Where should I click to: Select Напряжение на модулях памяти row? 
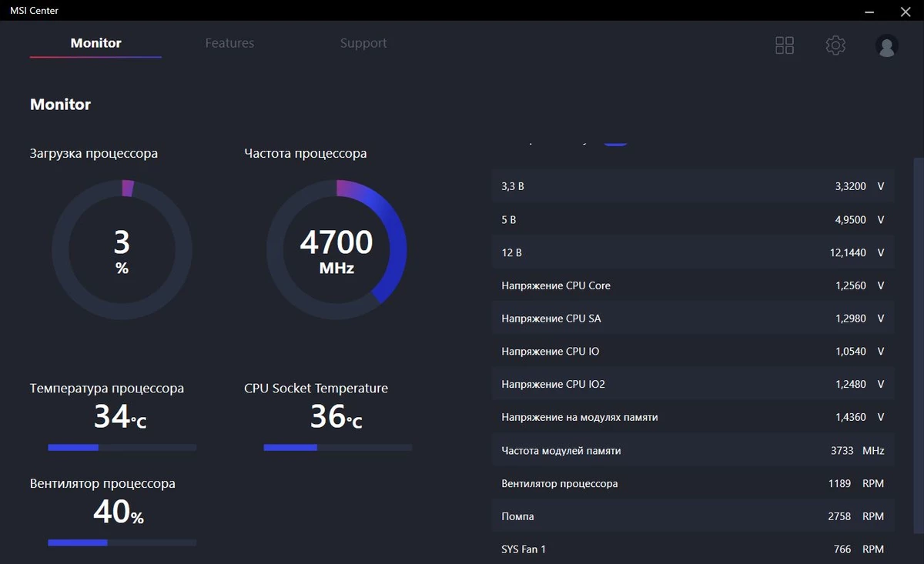coord(693,417)
